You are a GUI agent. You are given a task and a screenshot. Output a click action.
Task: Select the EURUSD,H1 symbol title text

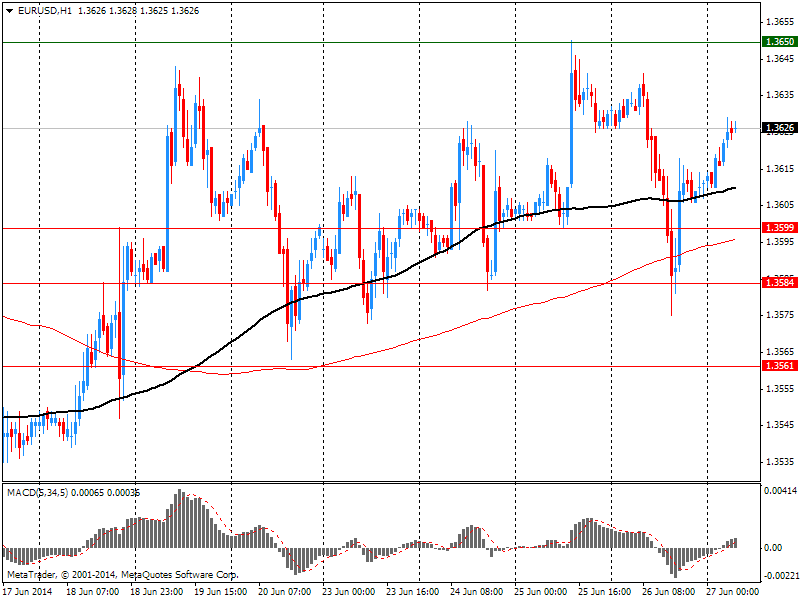[x=44, y=11]
